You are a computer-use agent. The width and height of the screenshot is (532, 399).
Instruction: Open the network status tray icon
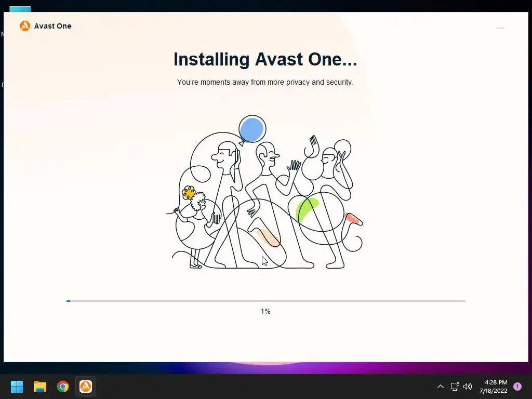[455, 387]
